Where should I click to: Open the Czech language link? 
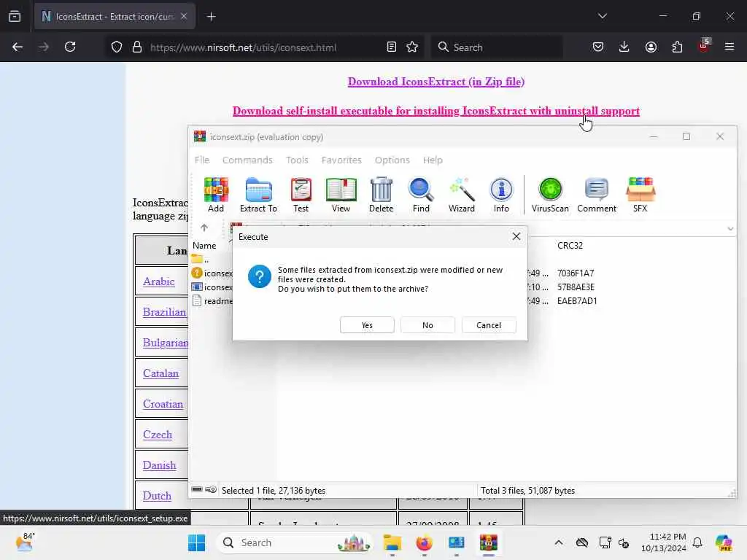click(x=158, y=435)
